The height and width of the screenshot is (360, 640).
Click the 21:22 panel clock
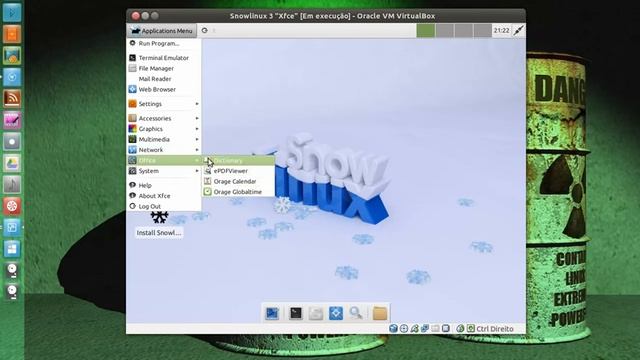coord(502,31)
